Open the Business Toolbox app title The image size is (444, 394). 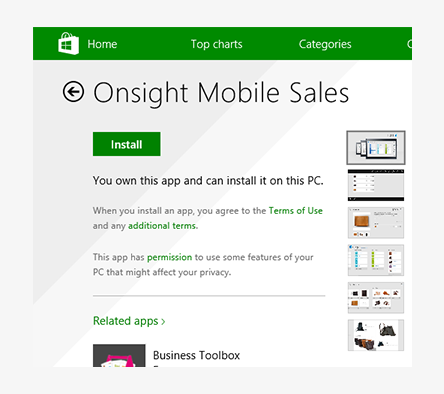click(x=196, y=355)
